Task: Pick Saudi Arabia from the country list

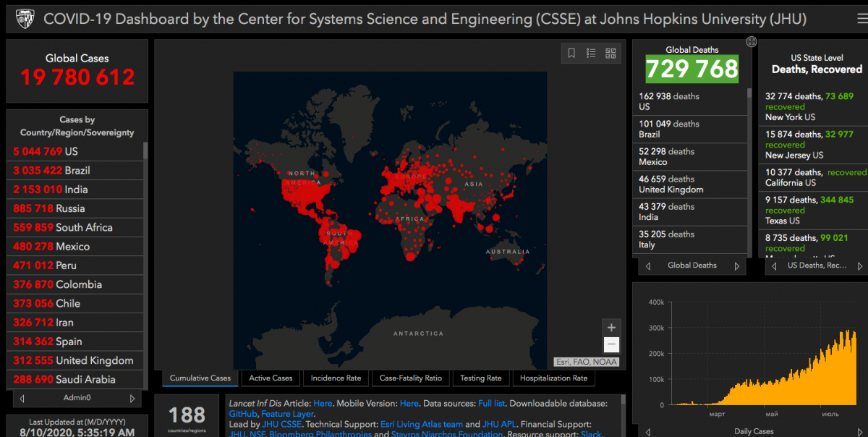Action: [x=75, y=379]
